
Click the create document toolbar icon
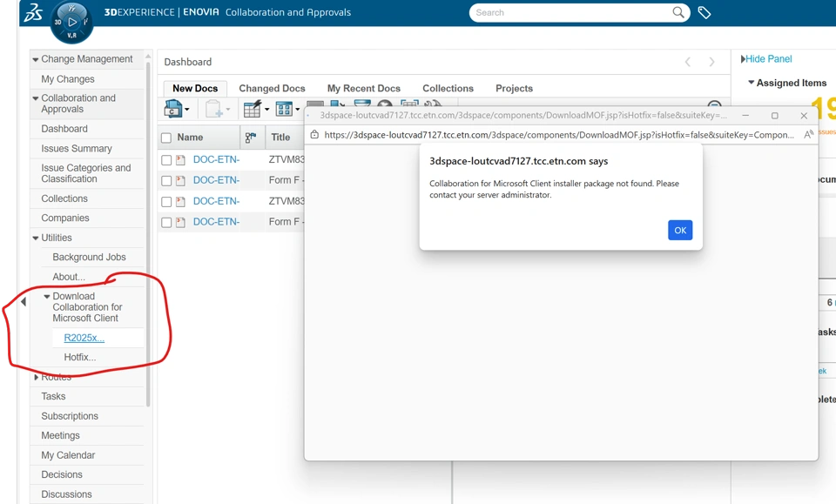tap(172, 109)
